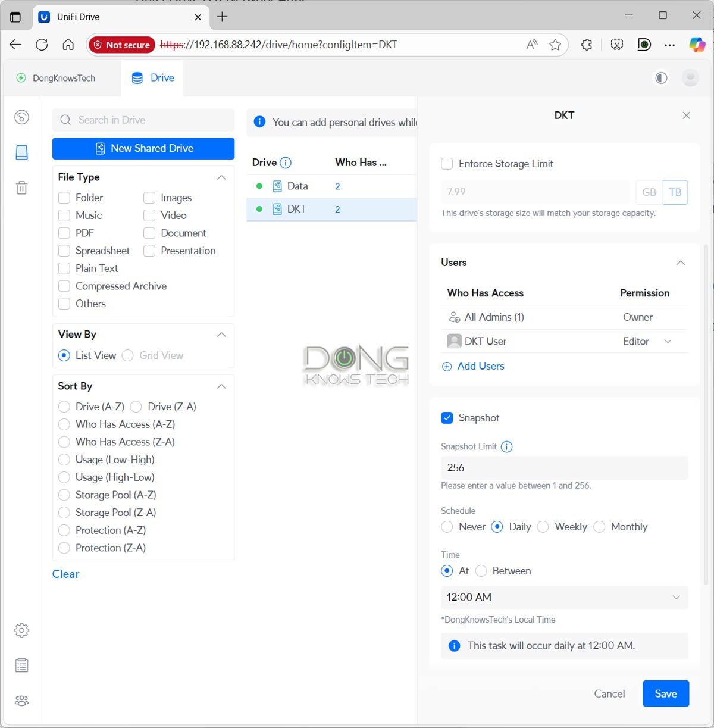Click the drives icon in left sidebar
This screenshot has width=714, height=728.
click(x=21, y=152)
